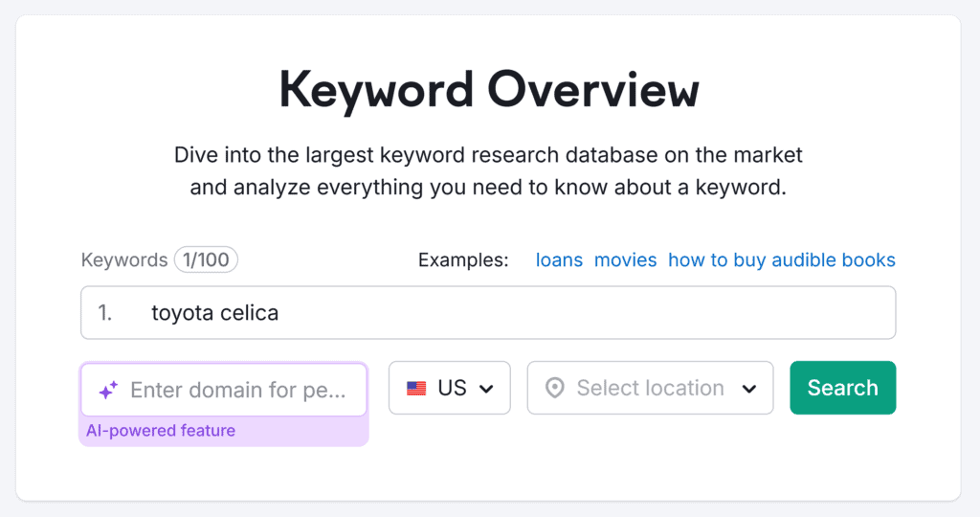Select the "movies" example link
Screen dimensions: 980x517
point(625,260)
